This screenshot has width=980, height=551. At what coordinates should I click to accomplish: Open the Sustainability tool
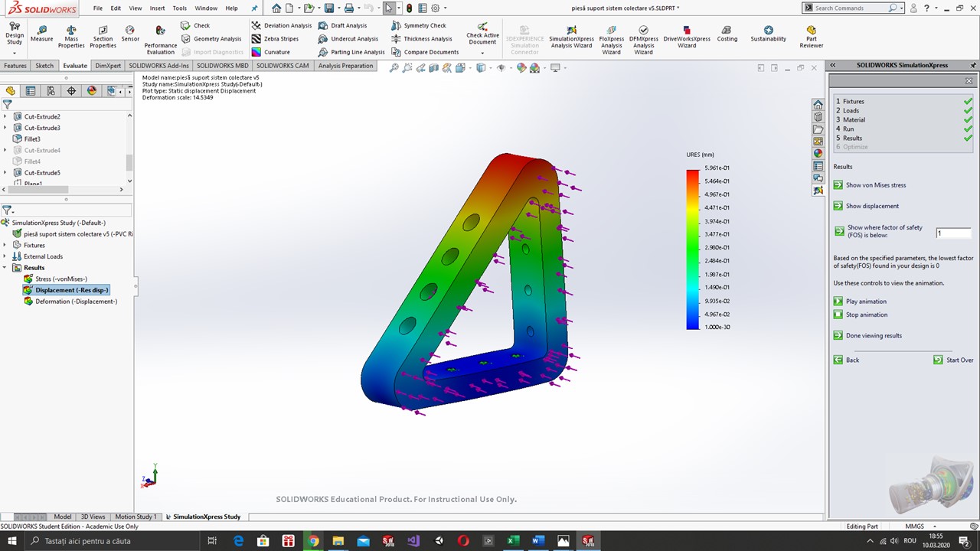[x=768, y=34]
